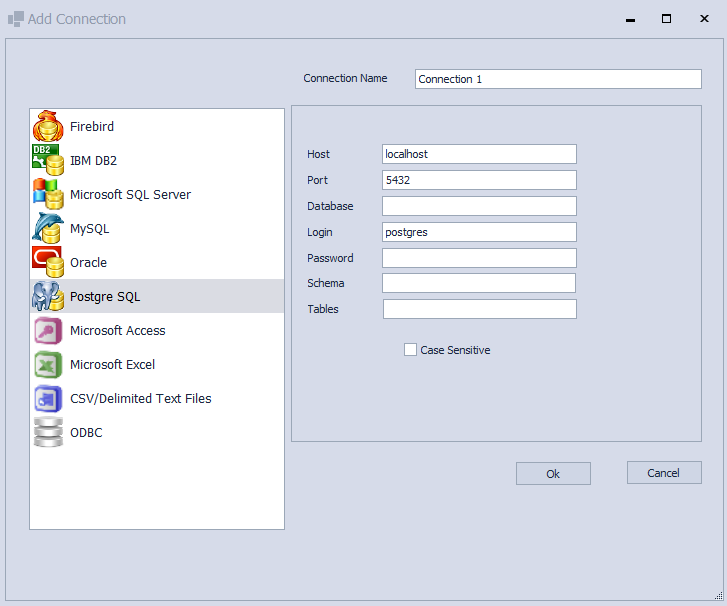Viewport: 727px width, 606px height.
Task: Select the ODBC list label
Action: pyautogui.click(x=86, y=432)
